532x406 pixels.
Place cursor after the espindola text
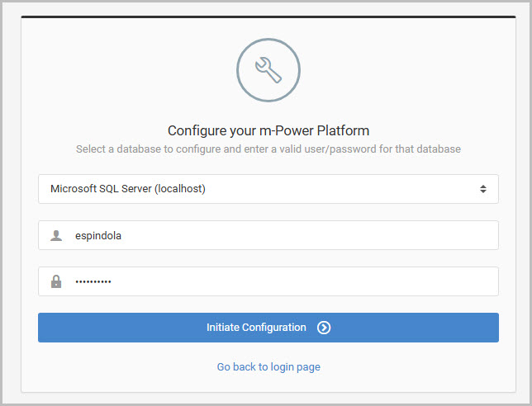point(121,235)
